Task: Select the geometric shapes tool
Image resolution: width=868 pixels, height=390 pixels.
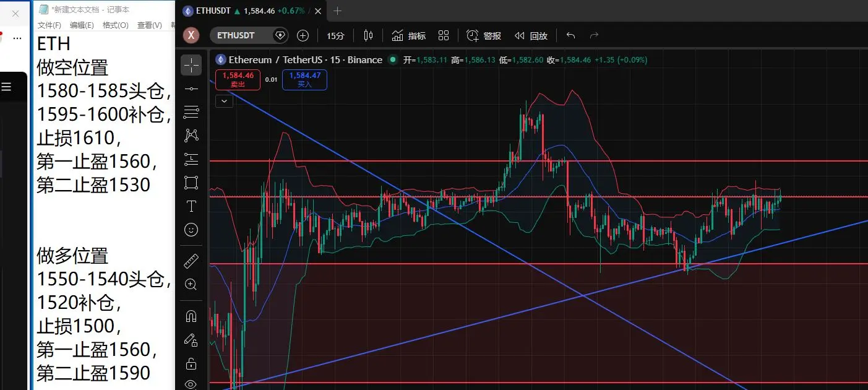Action: pos(191,183)
